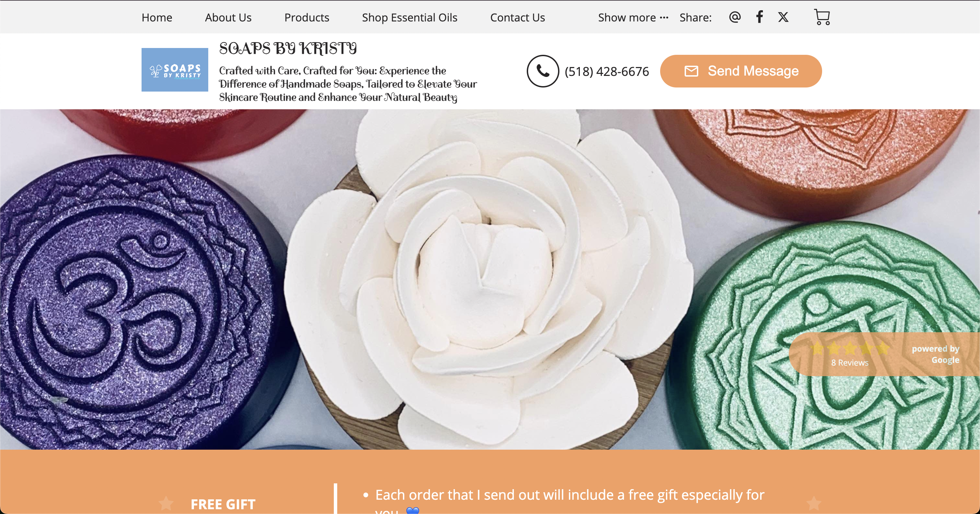Image resolution: width=980 pixels, height=514 pixels.
Task: Click the SOAPS BY KRISTY title heading
Action: click(288, 48)
